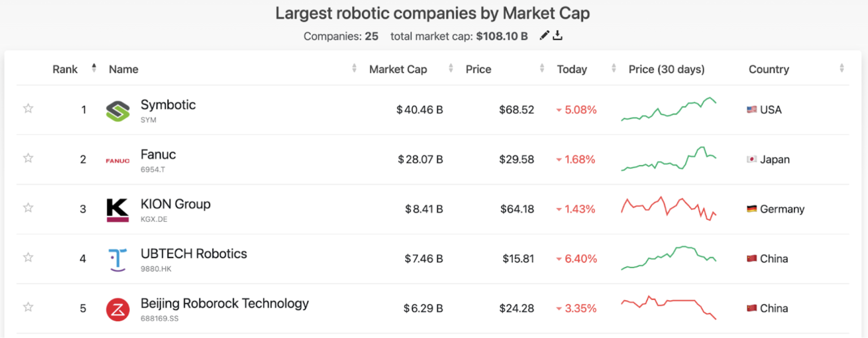Toggle the favorite star for Symbotic
The height and width of the screenshot is (338, 868).
point(28,109)
